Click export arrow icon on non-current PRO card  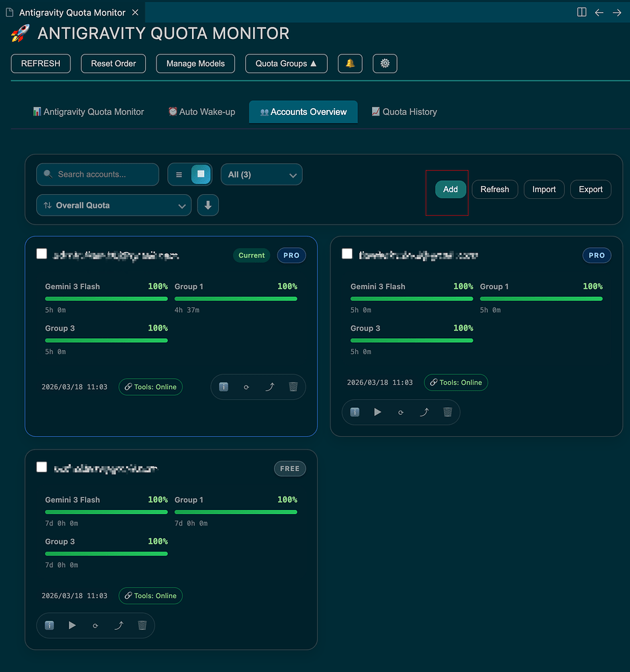click(424, 412)
